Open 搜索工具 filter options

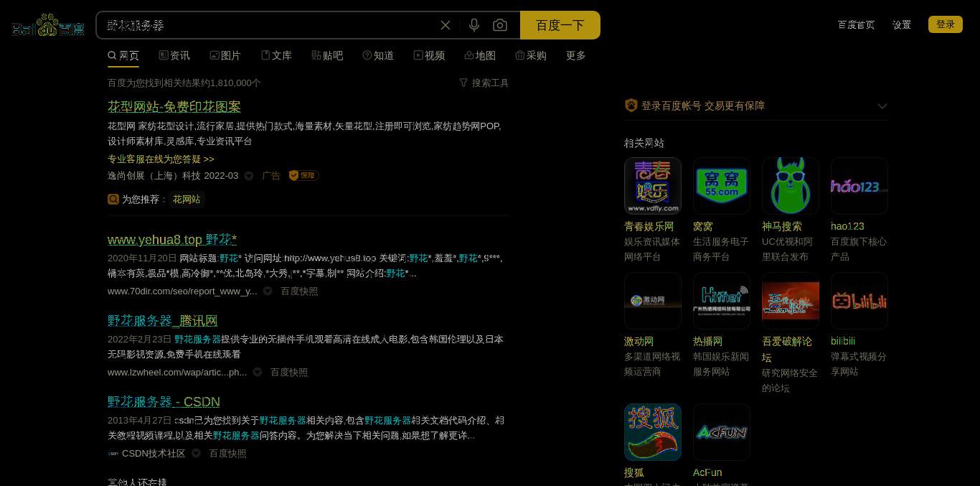pos(484,83)
